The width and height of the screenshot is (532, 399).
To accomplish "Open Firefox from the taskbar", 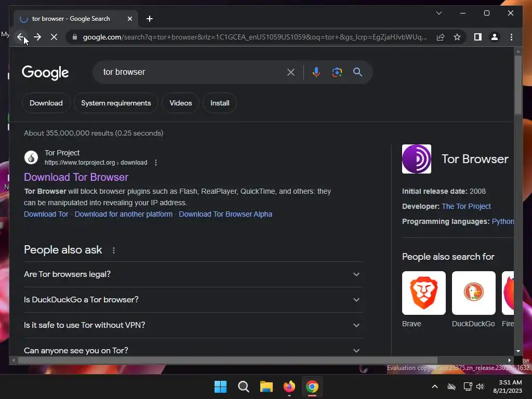I will point(289,387).
